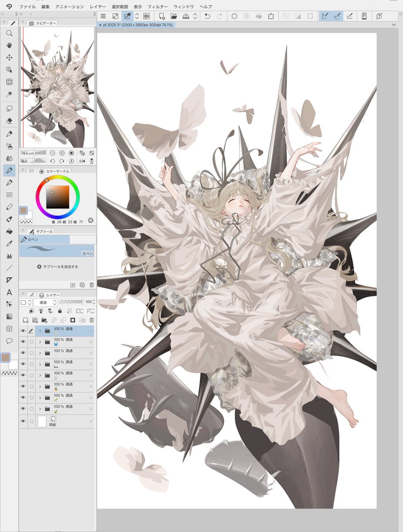Toggle Snap to Special Ruler
Viewport: 403px width, 532px height.
337,16
